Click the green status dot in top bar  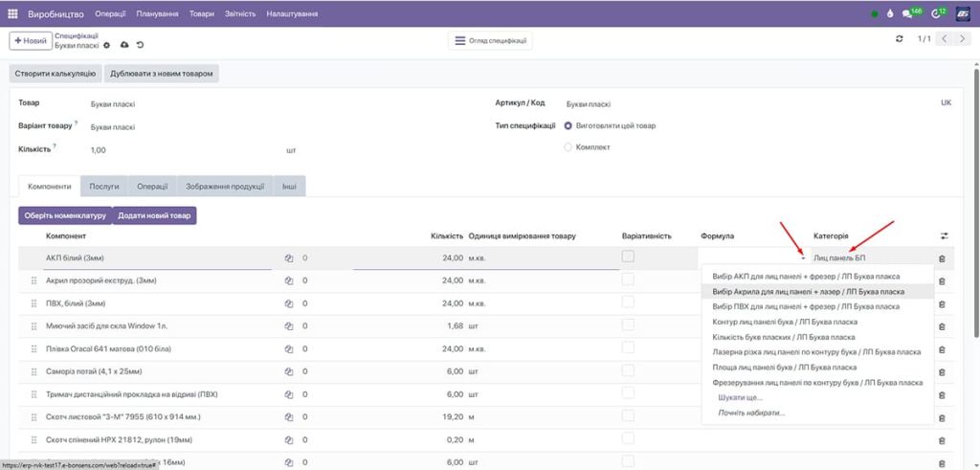875,13
